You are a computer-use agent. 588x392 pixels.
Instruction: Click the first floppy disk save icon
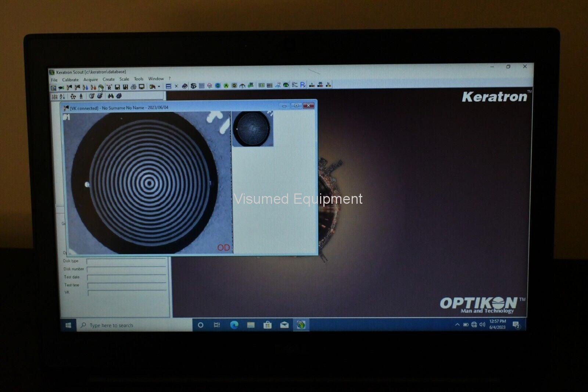117,87
